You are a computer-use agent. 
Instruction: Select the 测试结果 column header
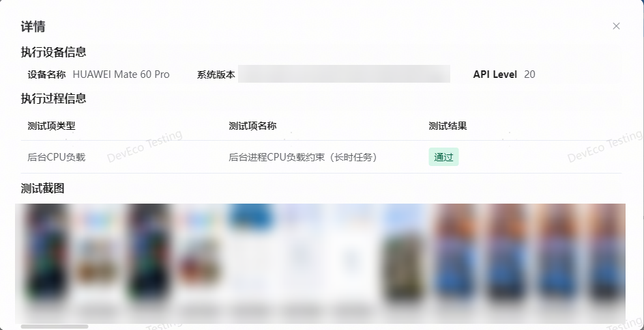448,126
